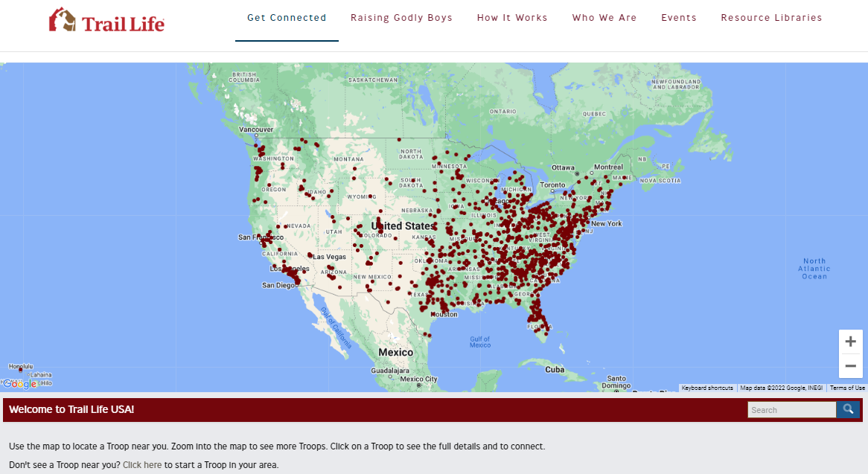Click the 'Cuba' map label
The width and height of the screenshot is (868, 474).
(554, 370)
